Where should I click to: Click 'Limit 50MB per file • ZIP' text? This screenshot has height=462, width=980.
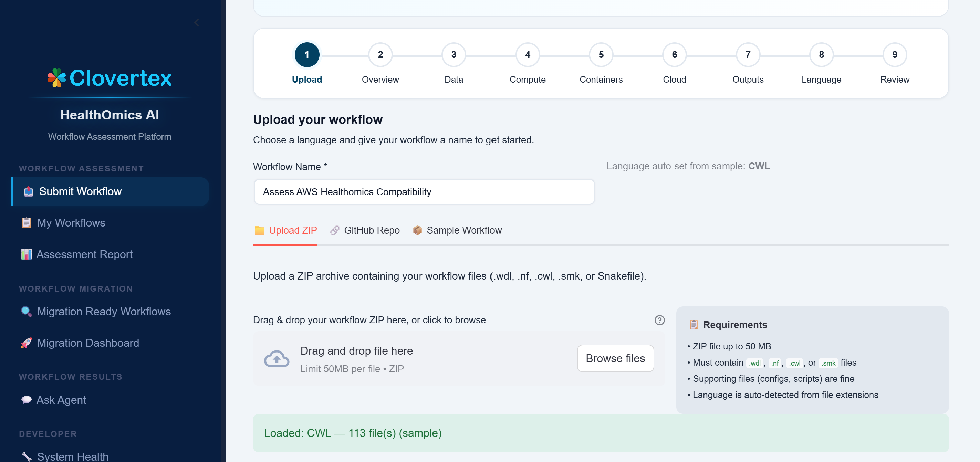[352, 369]
